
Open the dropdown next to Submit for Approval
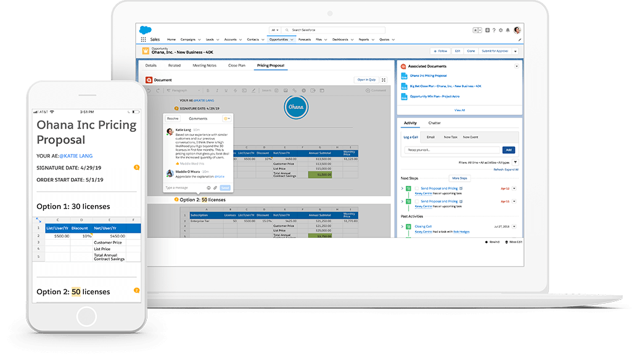tap(515, 51)
